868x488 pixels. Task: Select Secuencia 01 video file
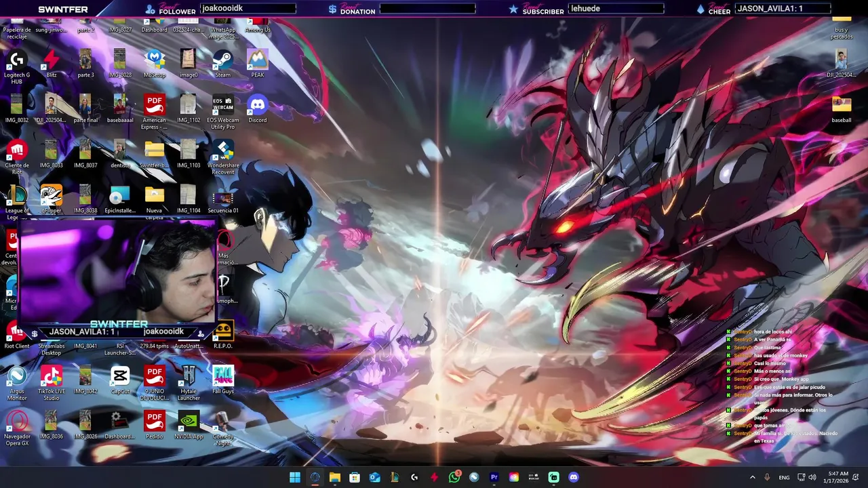click(223, 199)
